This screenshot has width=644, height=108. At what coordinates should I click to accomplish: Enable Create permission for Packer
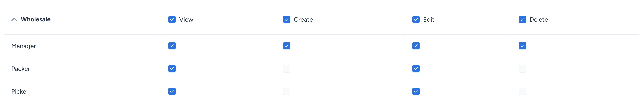286,69
